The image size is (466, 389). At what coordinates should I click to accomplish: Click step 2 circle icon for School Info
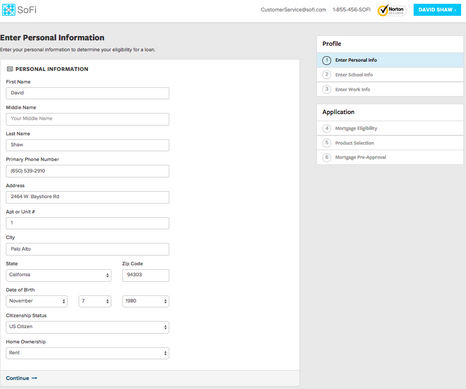coord(327,75)
